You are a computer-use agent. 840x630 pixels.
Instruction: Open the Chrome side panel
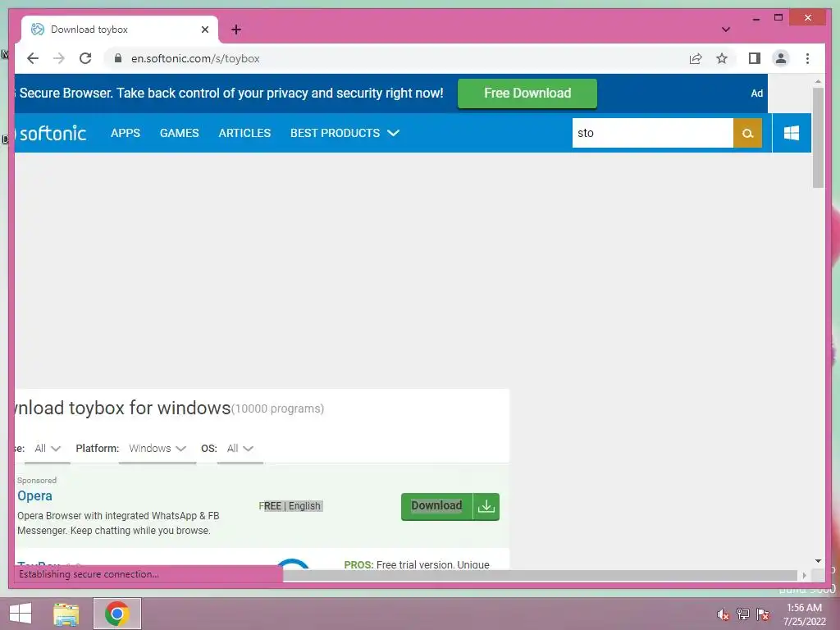[x=755, y=58]
